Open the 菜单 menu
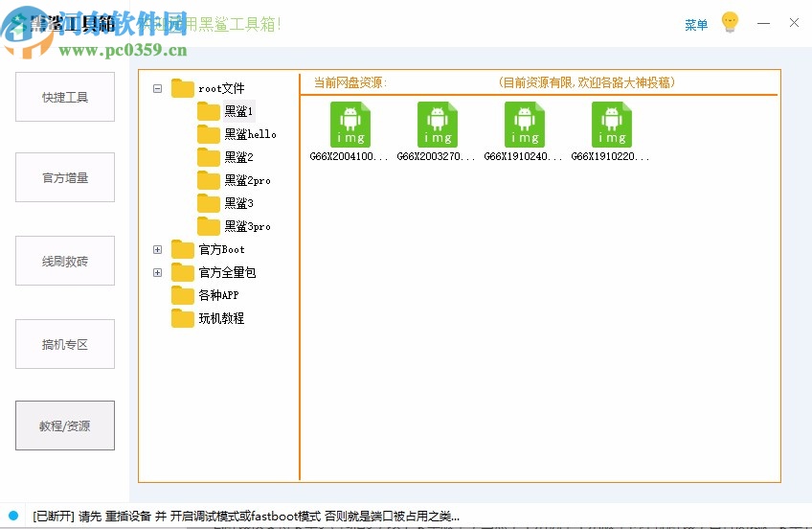 696,24
